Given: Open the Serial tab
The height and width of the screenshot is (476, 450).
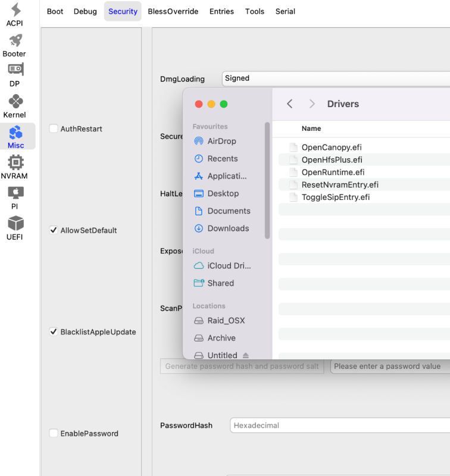Looking at the screenshot, I should [285, 11].
